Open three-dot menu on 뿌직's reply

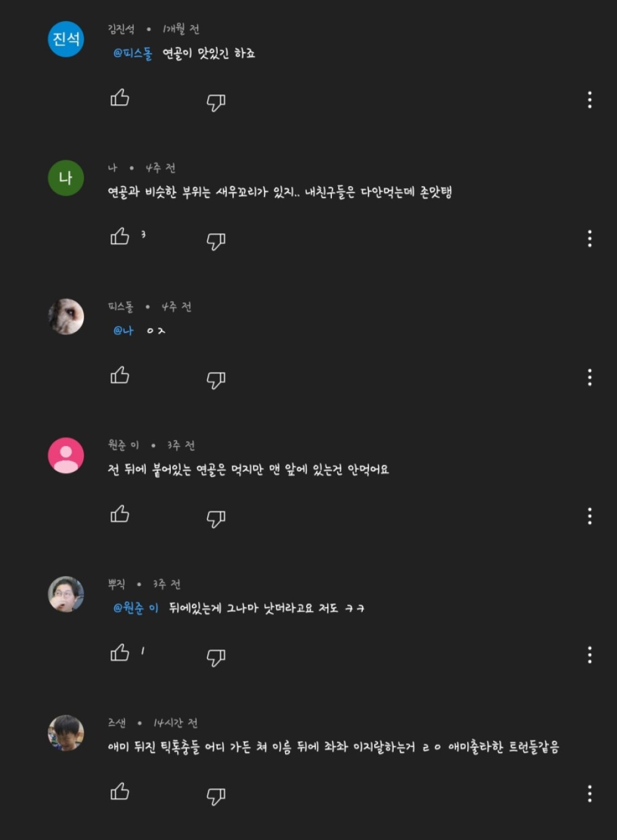[x=590, y=655]
